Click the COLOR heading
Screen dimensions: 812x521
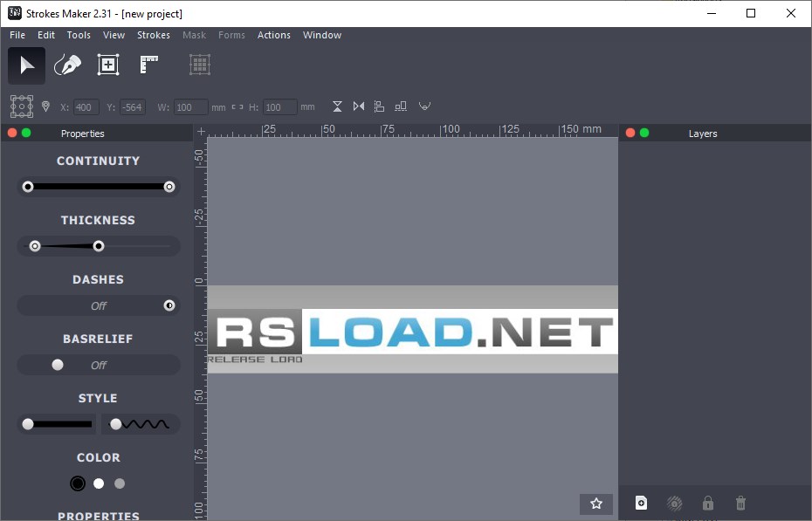click(x=99, y=458)
